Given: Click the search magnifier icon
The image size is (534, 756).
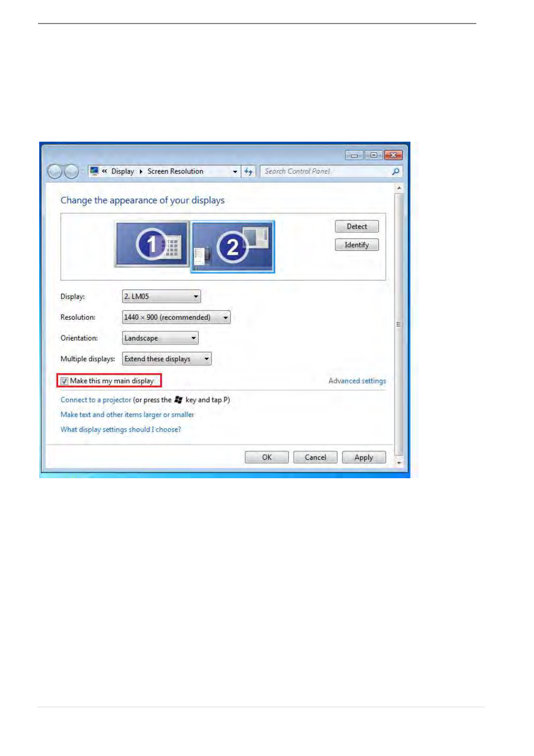Looking at the screenshot, I should 396,171.
